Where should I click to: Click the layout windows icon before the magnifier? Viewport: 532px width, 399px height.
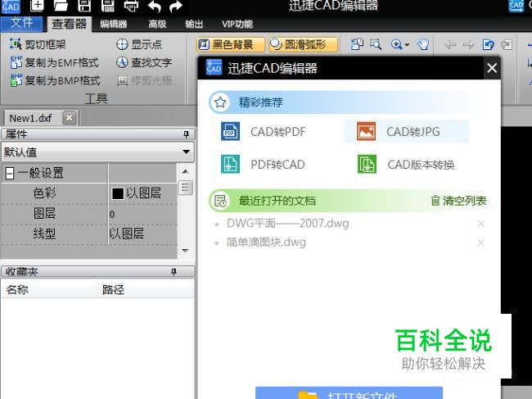coord(357,44)
